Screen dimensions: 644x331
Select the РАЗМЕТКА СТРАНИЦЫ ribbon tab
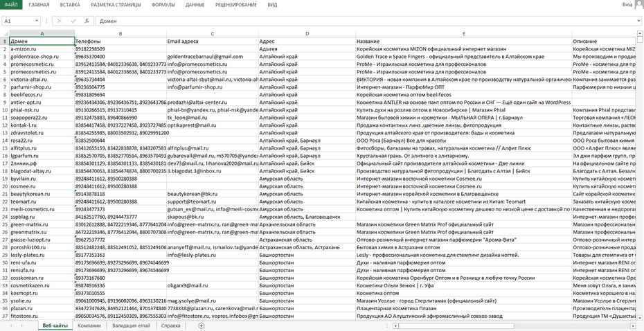point(116,5)
